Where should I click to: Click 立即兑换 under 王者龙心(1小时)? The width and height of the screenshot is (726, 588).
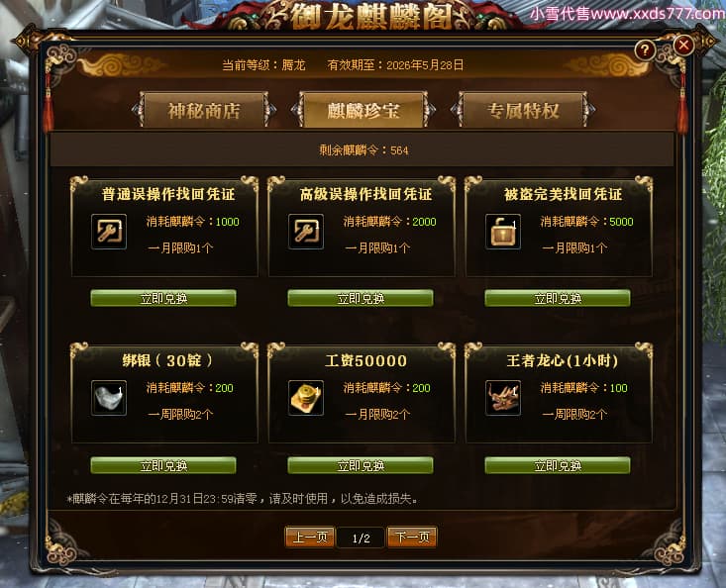[x=558, y=465]
